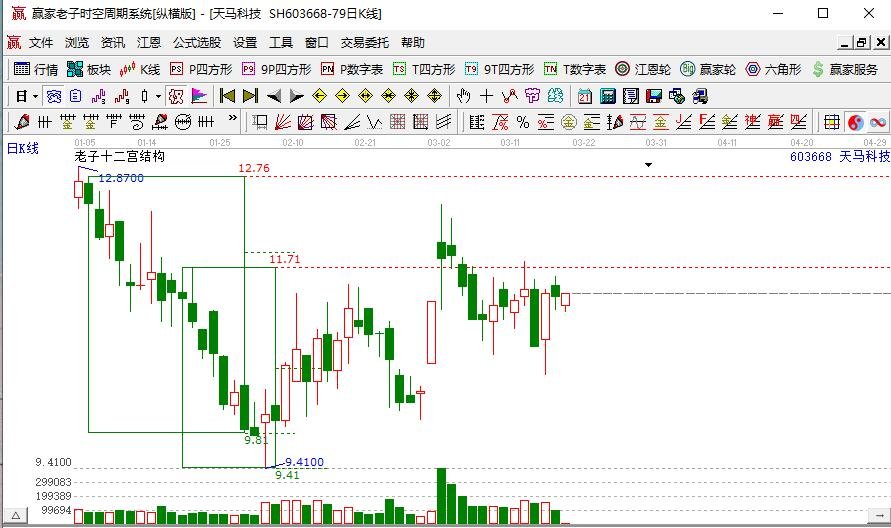891x528 pixels.
Task: Select the Gann fan lines tool
Action: click(283, 122)
